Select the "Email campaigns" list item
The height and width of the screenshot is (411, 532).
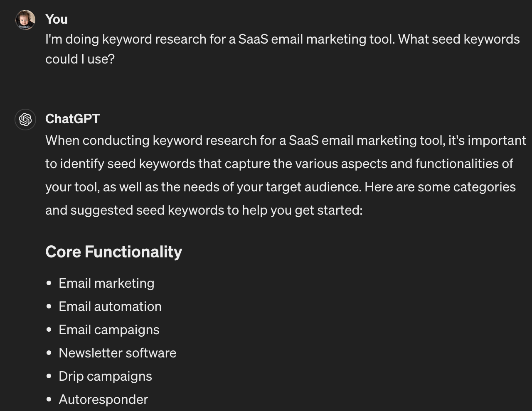(x=109, y=330)
